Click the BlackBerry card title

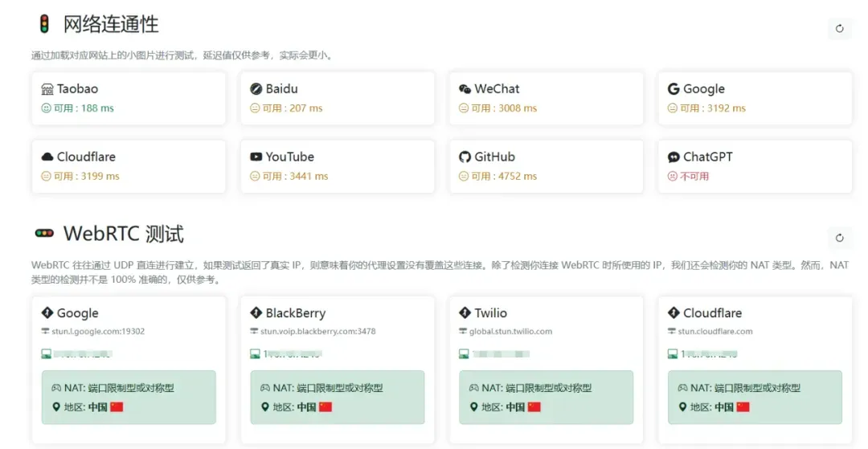(296, 313)
